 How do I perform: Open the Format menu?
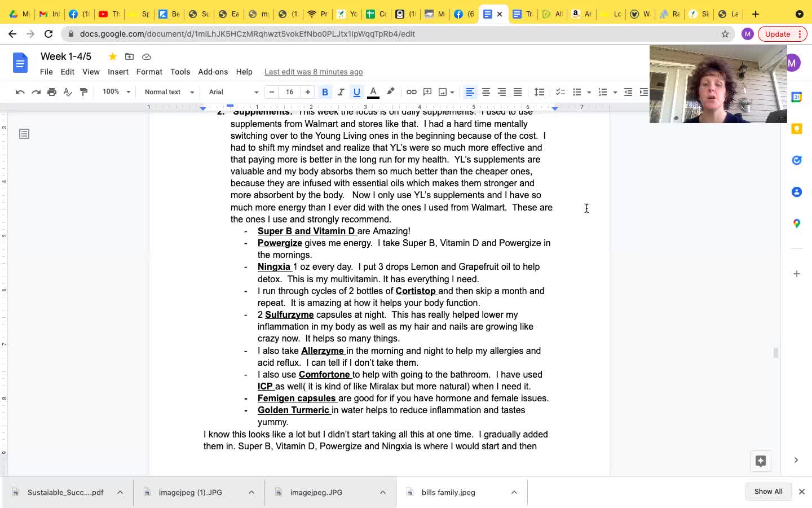(x=149, y=72)
